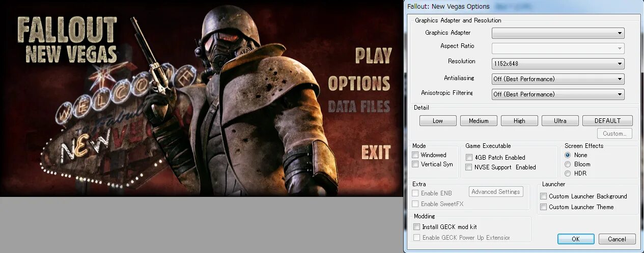Enable the 4GB Patch checkbox
The image size is (644, 253).
point(469,158)
